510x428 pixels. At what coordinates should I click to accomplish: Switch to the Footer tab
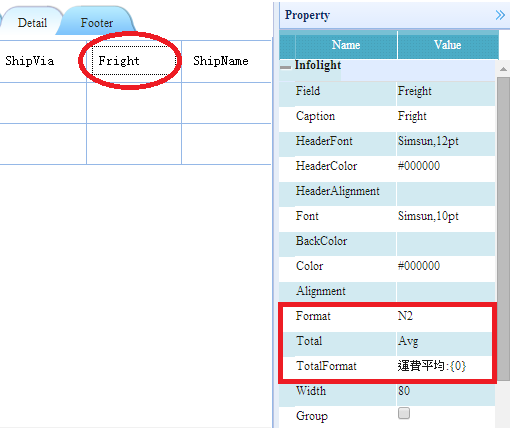pos(97,23)
